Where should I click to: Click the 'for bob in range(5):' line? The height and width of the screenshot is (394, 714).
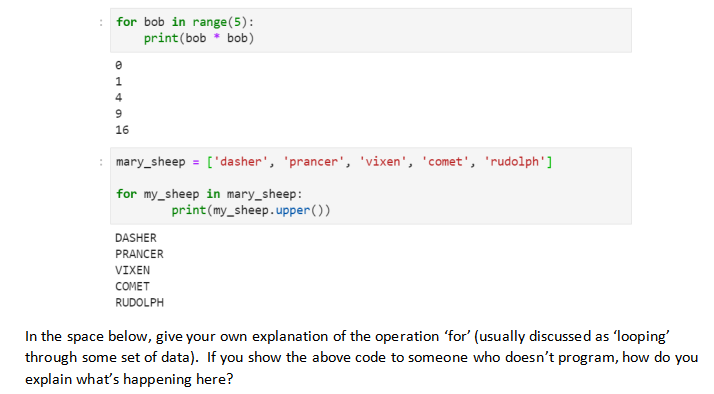(185, 22)
